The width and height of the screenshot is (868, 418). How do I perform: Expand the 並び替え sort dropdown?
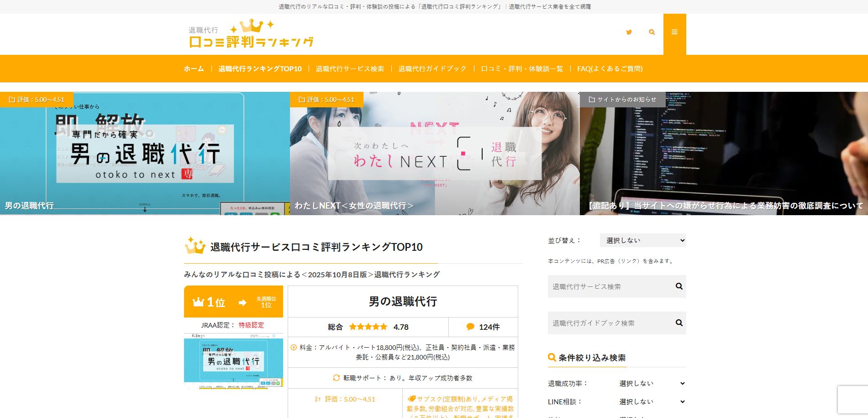coord(642,240)
